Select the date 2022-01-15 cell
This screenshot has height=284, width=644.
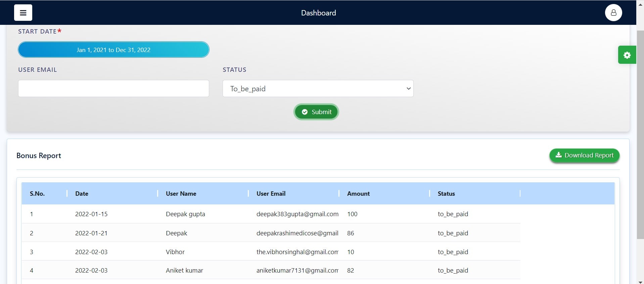[x=91, y=214]
